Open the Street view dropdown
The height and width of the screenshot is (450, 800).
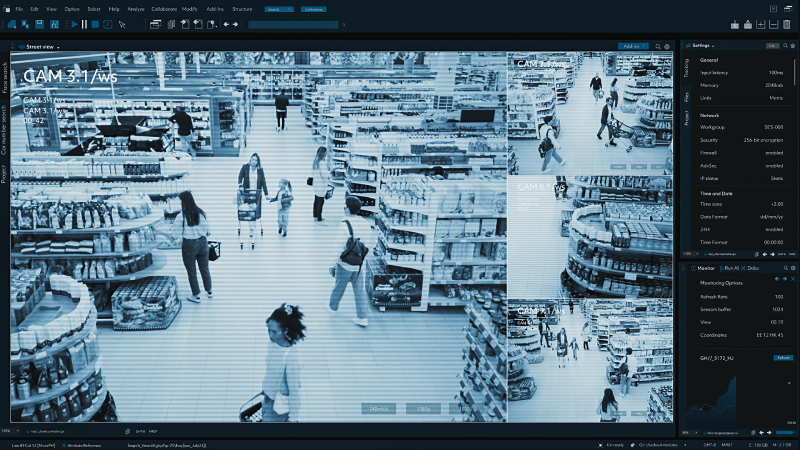tap(42, 47)
